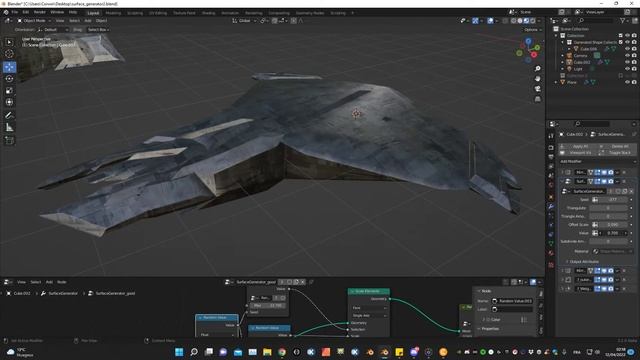Viewport: 640px width, 360px height.
Task: Click the viewport zoom magnifier icon
Action: click(538, 69)
